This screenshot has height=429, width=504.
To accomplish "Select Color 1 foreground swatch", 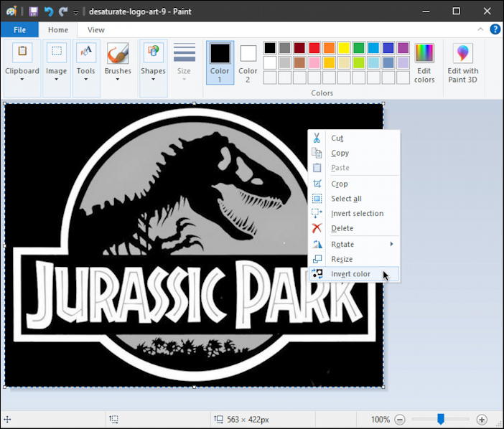I will coord(220,62).
